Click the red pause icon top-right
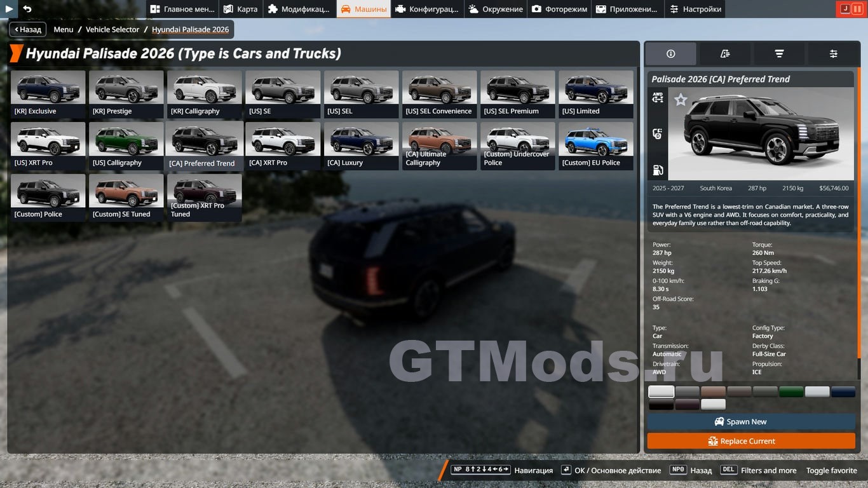Viewport: 868px width, 488px height. coord(857,9)
